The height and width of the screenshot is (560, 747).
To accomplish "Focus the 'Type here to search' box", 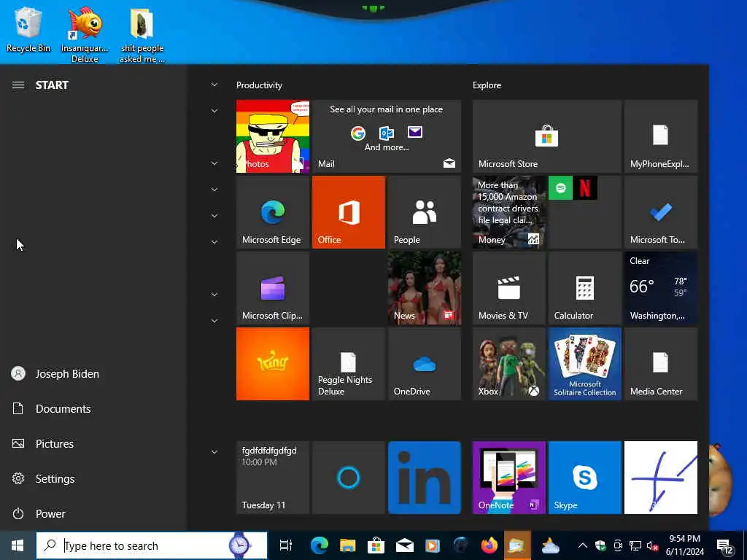I will coord(152,545).
